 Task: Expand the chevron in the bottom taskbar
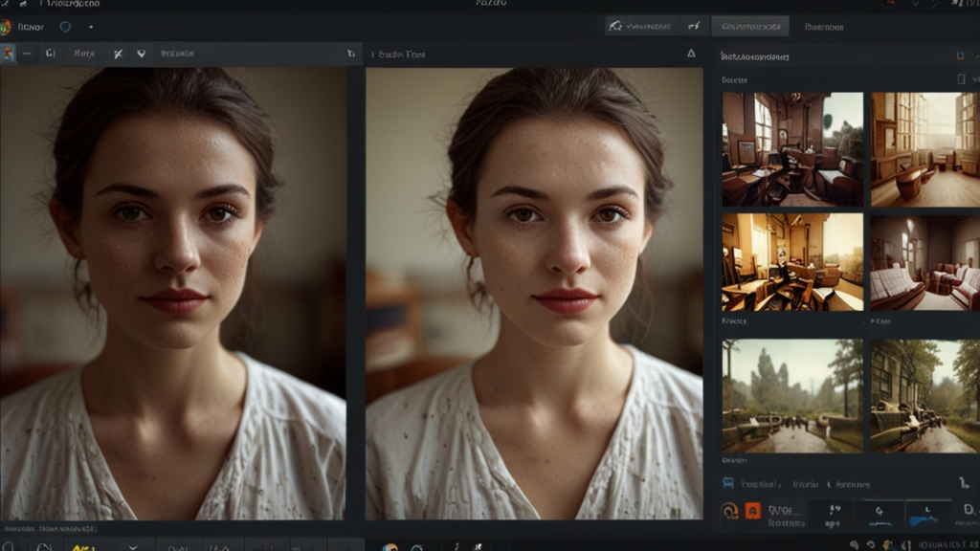[x=133, y=546]
